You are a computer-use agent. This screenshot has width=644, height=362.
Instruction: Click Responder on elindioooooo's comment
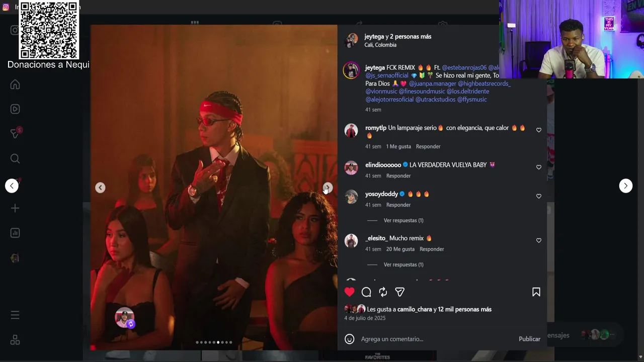coord(398,176)
